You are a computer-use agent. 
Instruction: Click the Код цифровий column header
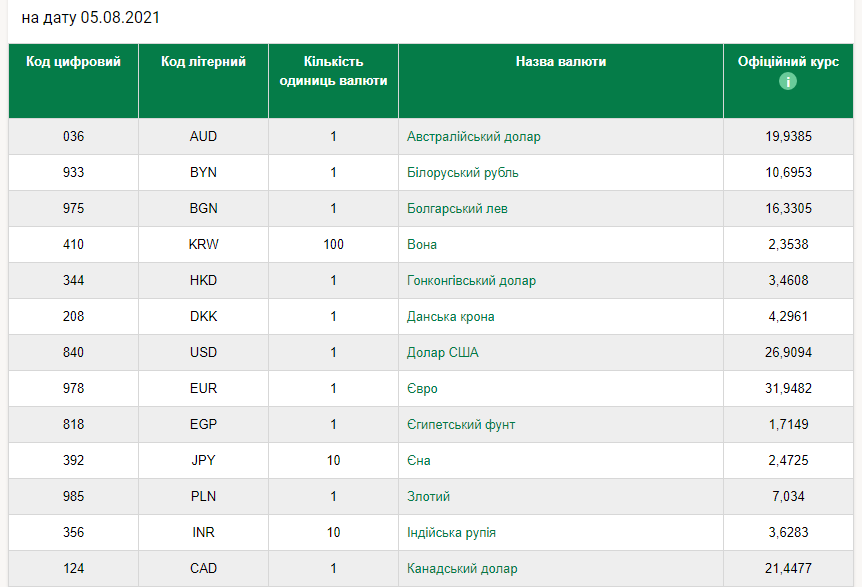point(73,62)
